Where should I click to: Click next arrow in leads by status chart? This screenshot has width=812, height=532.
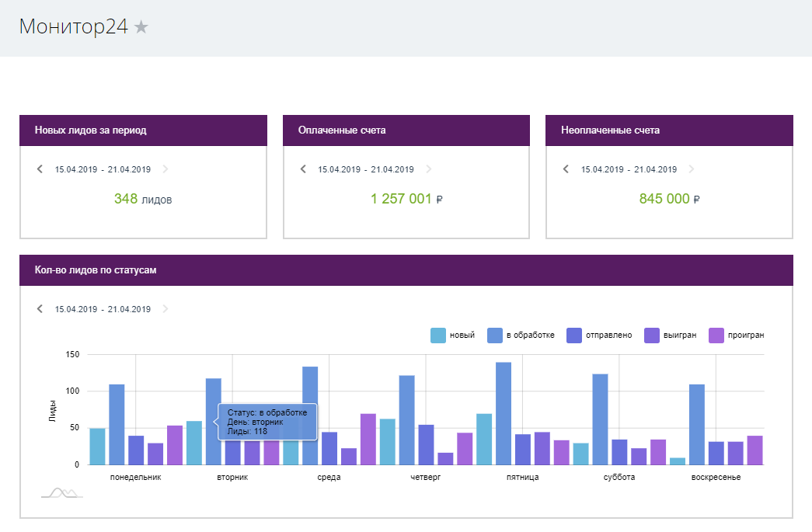point(165,309)
